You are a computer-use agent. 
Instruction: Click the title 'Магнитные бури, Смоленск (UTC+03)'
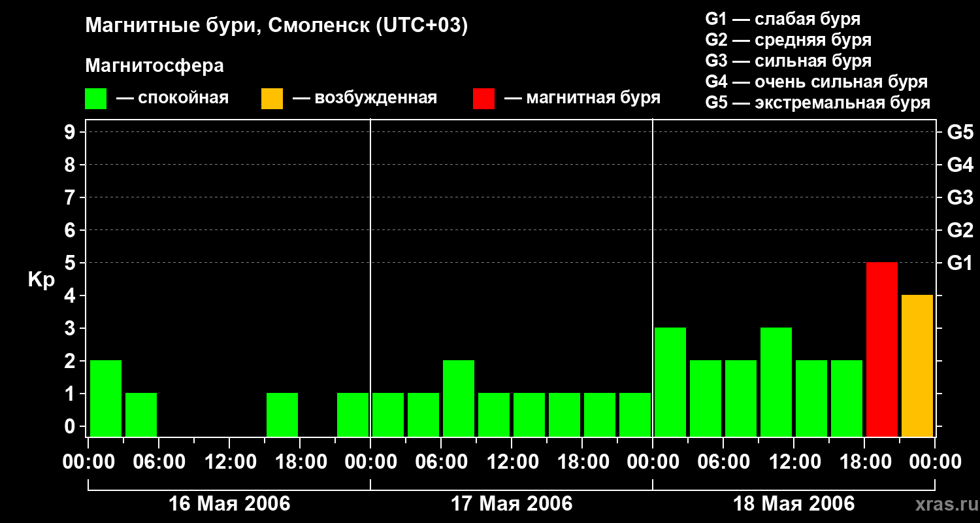point(277,27)
